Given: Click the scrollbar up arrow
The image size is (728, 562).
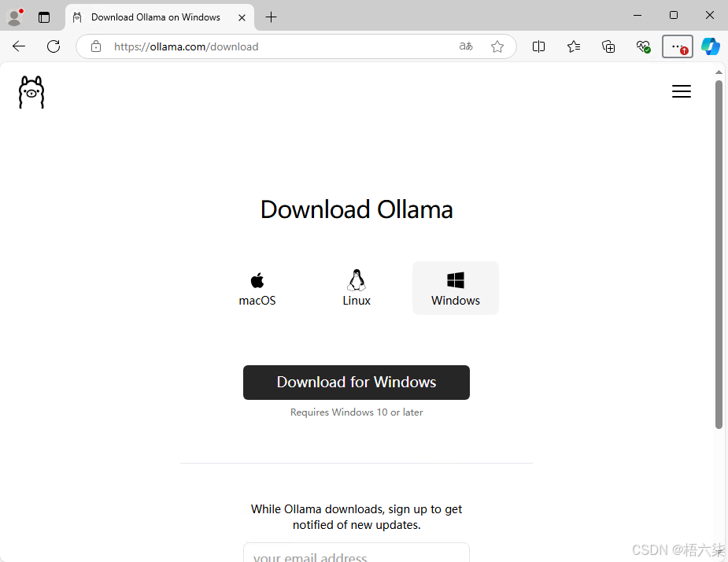Looking at the screenshot, I should coord(719,72).
